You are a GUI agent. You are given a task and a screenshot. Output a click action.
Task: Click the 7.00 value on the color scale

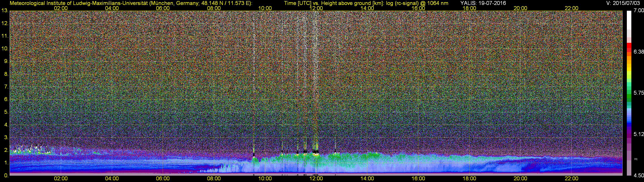pyautogui.click(x=638, y=10)
